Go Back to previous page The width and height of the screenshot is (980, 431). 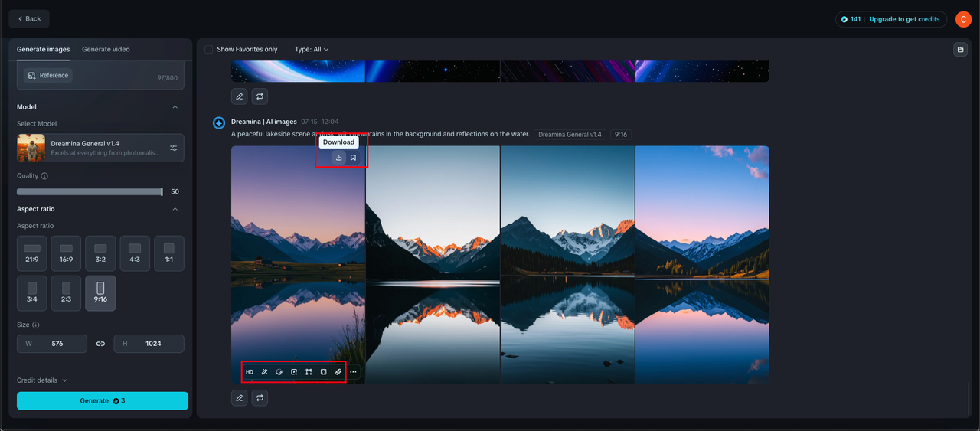pos(29,18)
